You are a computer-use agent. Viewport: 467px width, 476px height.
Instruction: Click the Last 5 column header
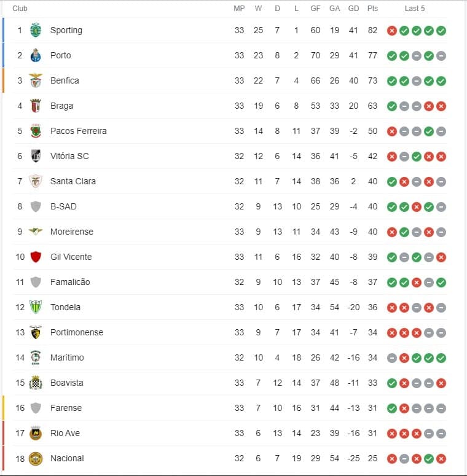coord(415,9)
